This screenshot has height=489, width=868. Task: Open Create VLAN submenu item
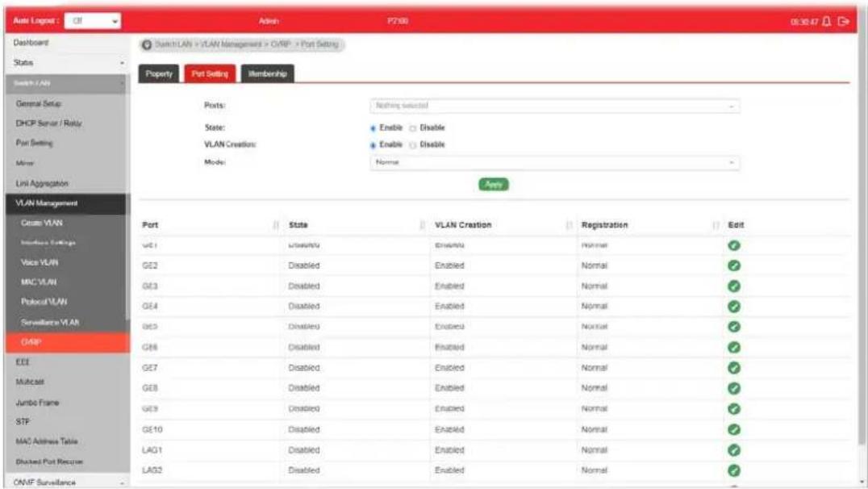pyautogui.click(x=41, y=223)
